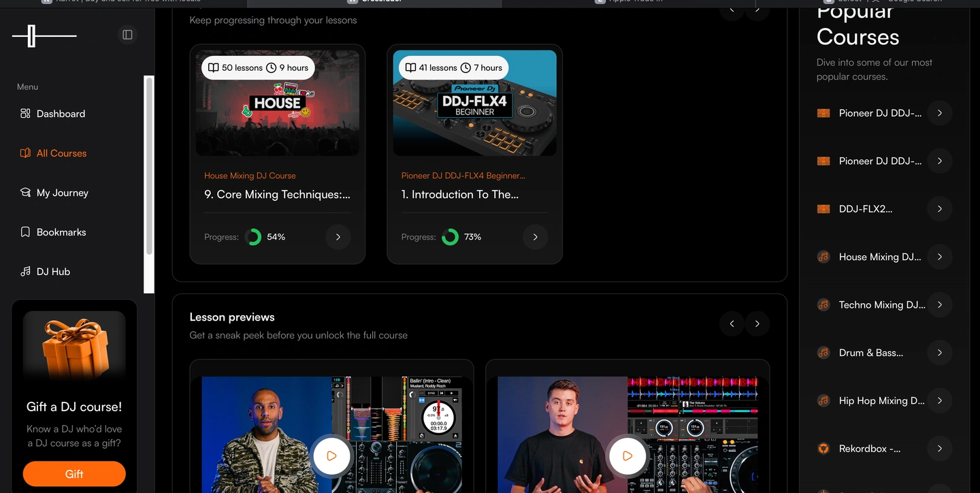Open the My Journey graduation cap item
980x493 pixels.
(x=25, y=193)
